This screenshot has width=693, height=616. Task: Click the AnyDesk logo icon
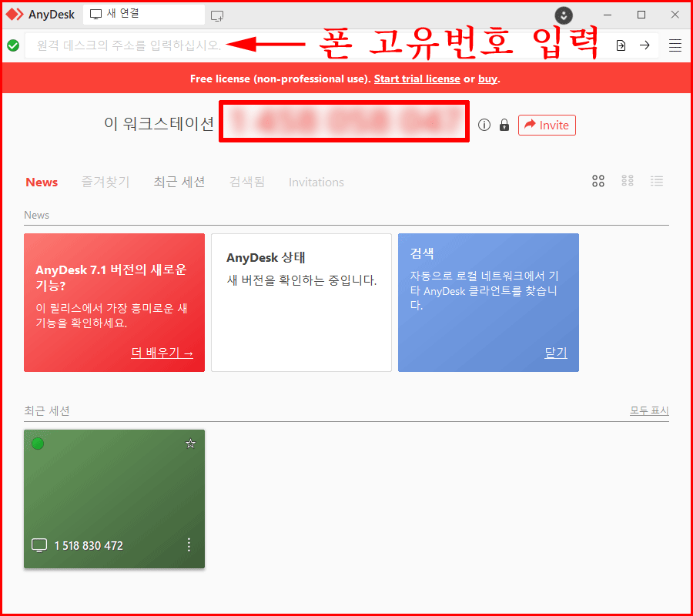tap(15, 15)
